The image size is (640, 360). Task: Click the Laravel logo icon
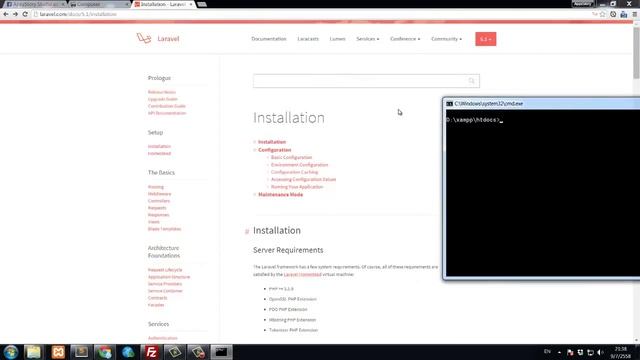click(x=144, y=38)
